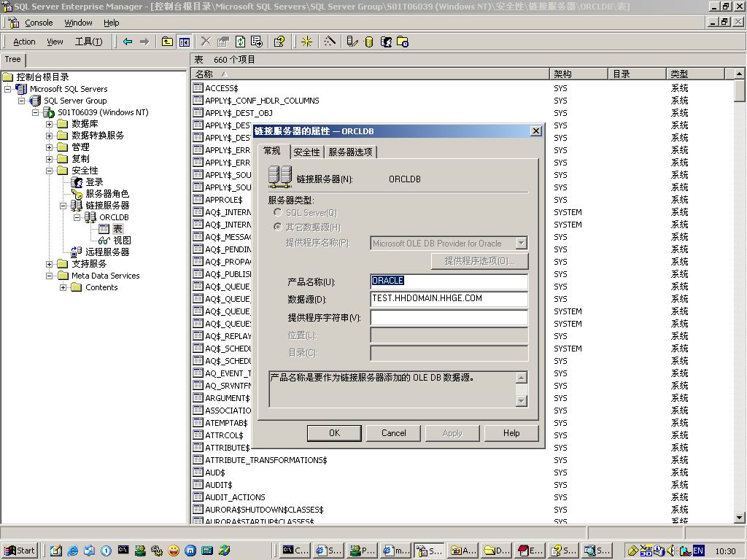Click the Internet Explorer quick launch icon

[x=73, y=551]
